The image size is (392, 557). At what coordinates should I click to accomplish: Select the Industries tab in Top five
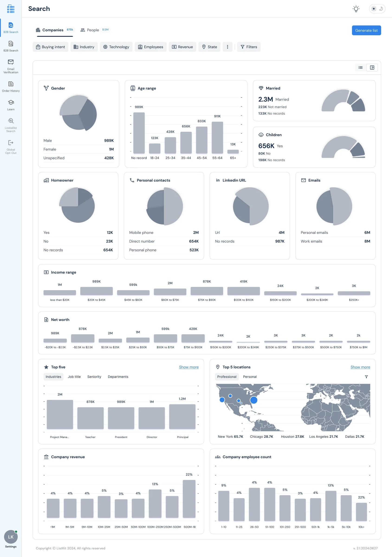click(53, 376)
